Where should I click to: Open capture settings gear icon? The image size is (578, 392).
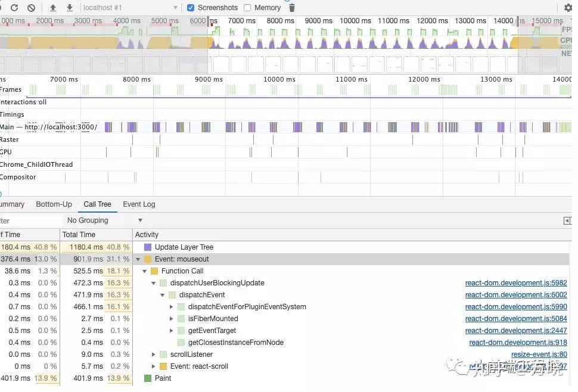[x=568, y=7]
